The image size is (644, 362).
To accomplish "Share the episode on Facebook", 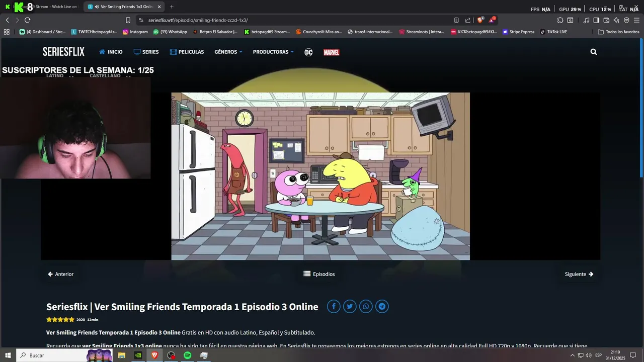I will (334, 307).
